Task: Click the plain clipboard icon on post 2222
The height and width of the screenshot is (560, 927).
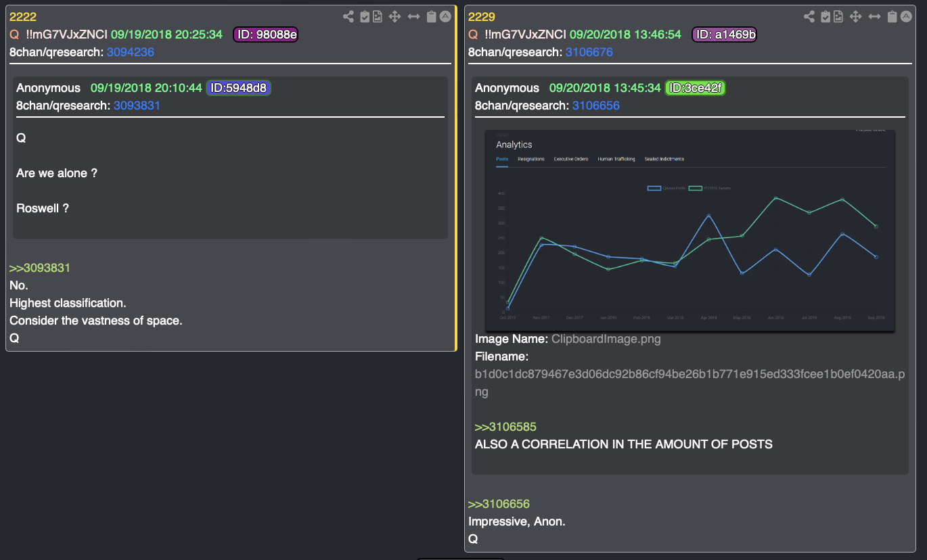Action: pos(431,17)
